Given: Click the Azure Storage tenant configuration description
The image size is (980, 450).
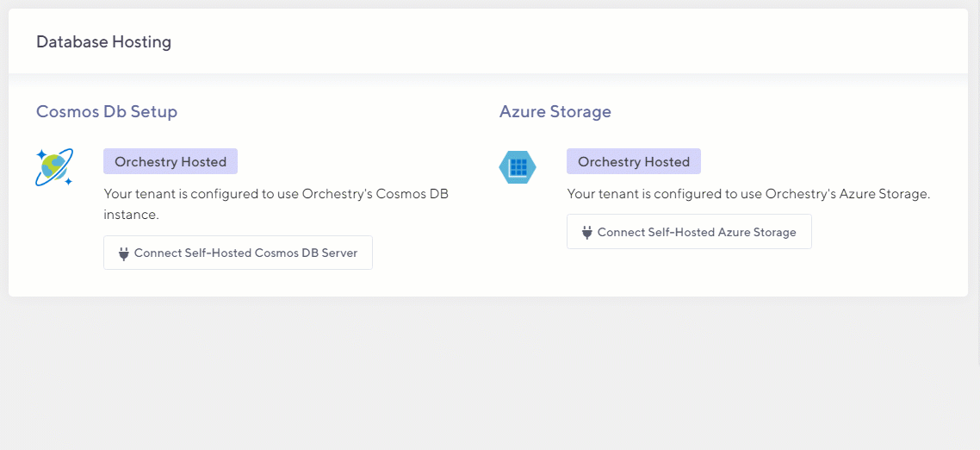Looking at the screenshot, I should [748, 194].
